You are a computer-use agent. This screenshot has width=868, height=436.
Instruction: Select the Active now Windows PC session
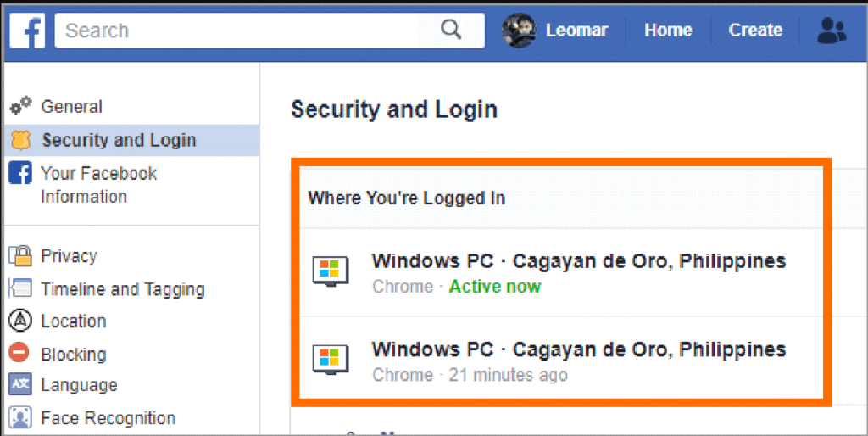click(x=561, y=272)
